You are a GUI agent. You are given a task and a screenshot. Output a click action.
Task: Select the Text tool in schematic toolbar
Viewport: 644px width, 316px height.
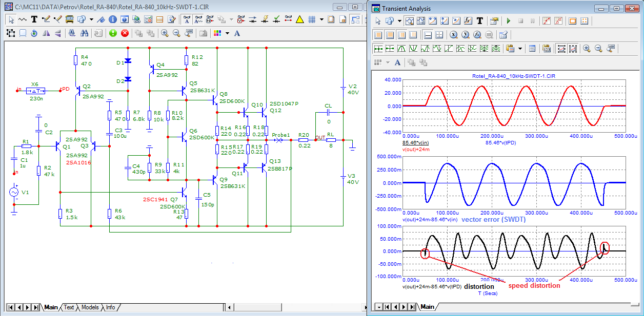coord(34,19)
